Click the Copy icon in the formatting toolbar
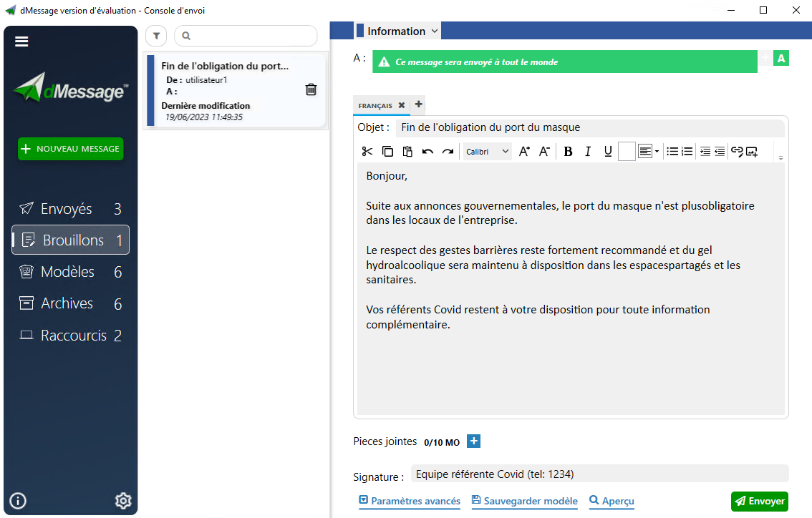Image resolution: width=812 pixels, height=518 pixels. (x=387, y=152)
